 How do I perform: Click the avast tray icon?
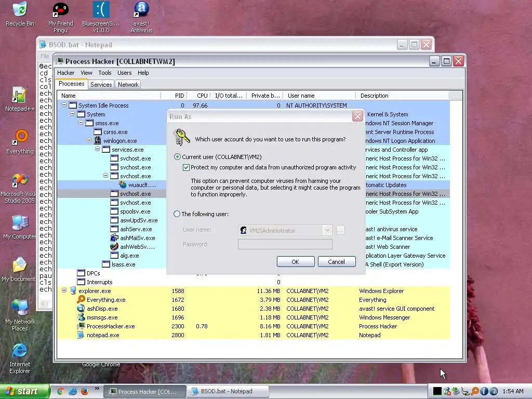pos(494,391)
